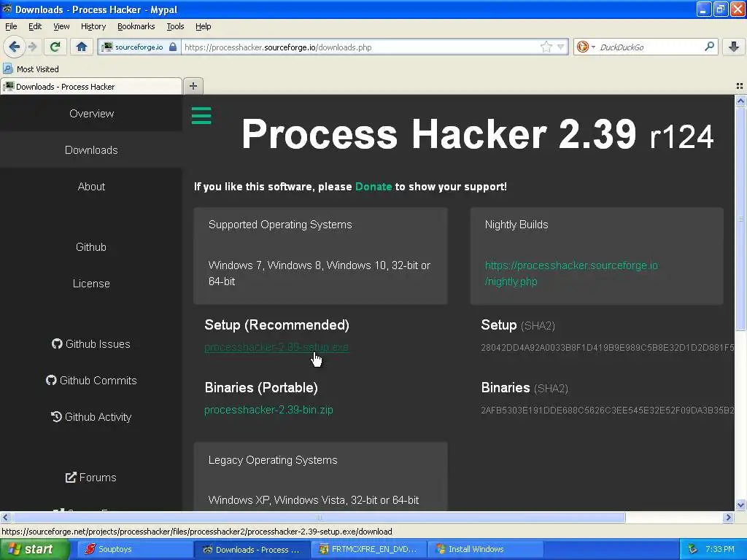Open the Help menu
Image resolution: width=747 pixels, height=560 pixels.
point(203,26)
